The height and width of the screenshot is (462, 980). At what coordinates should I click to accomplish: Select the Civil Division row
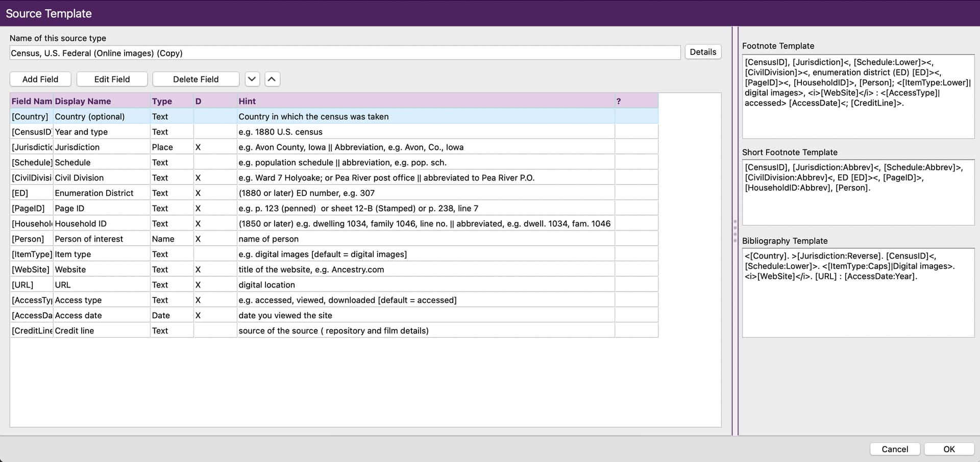[x=334, y=177]
